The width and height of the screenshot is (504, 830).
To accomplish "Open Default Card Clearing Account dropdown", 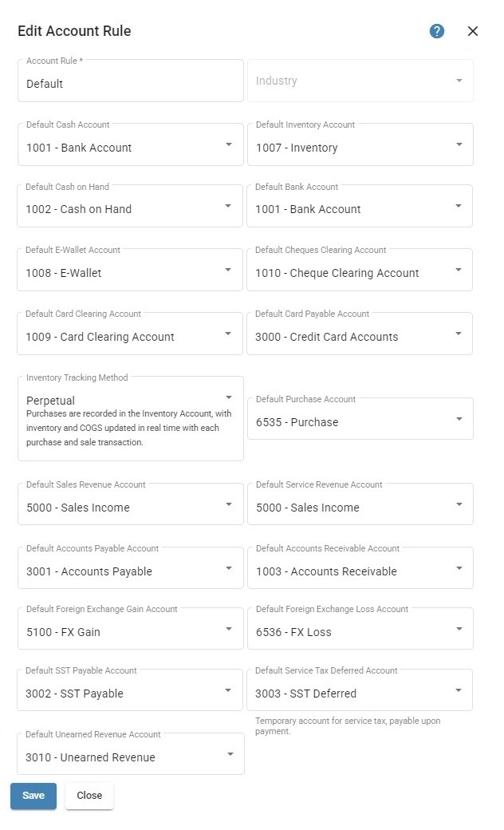I will [x=129, y=334].
